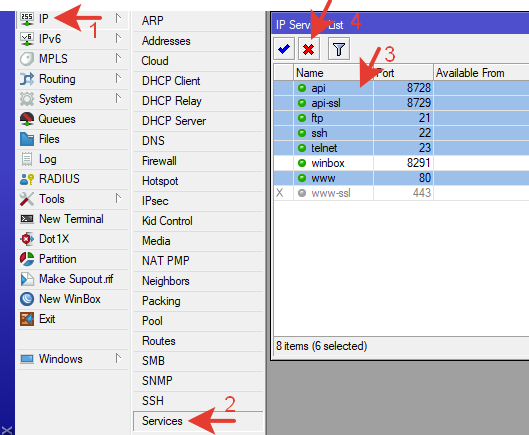Click the MPLS menu icon

tap(27, 59)
